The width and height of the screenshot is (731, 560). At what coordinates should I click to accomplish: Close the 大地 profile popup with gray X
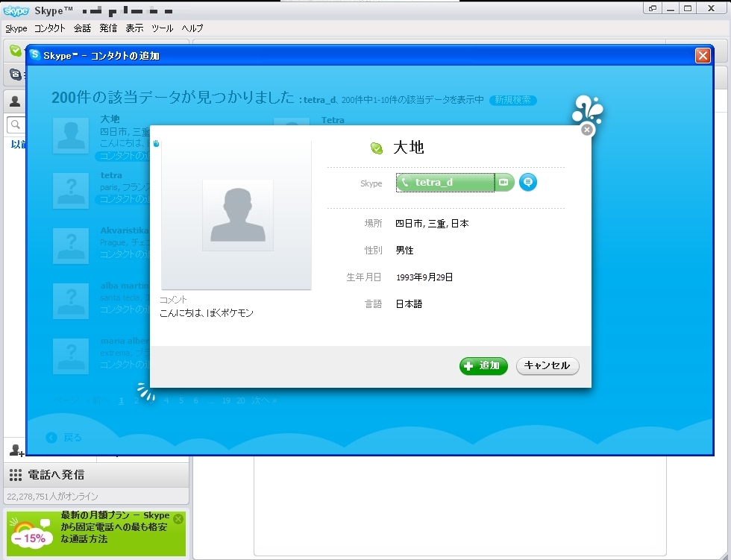(587, 130)
